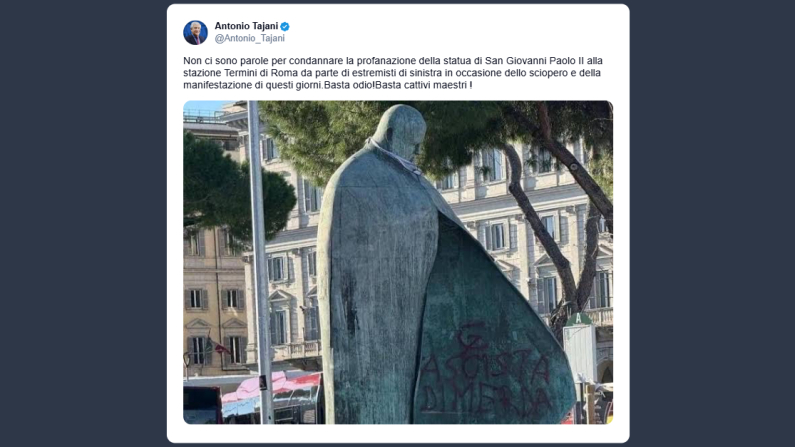This screenshot has width=795, height=447.
Task: Click the Italian flag on the building
Action: 218,347
